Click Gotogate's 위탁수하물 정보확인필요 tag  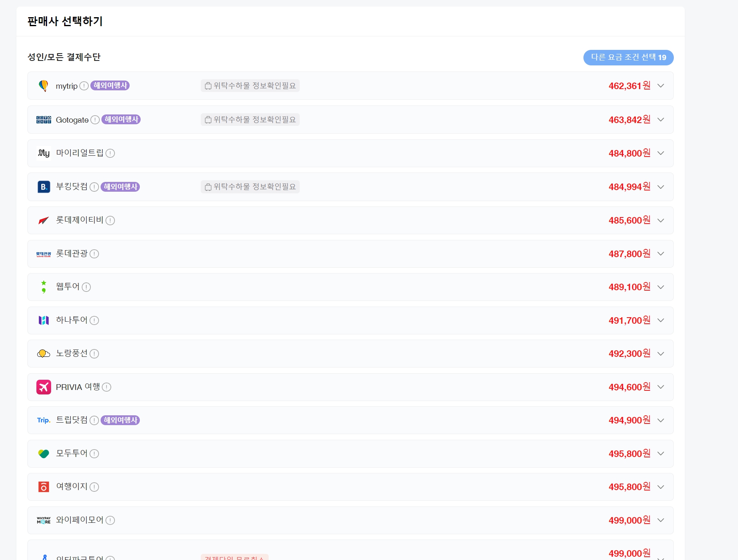click(x=250, y=119)
